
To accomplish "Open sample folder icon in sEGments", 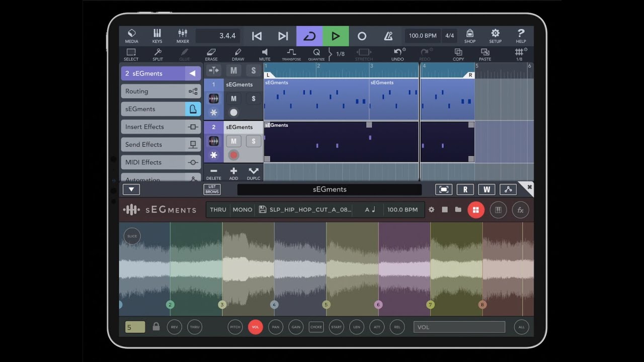I will [x=458, y=210].
